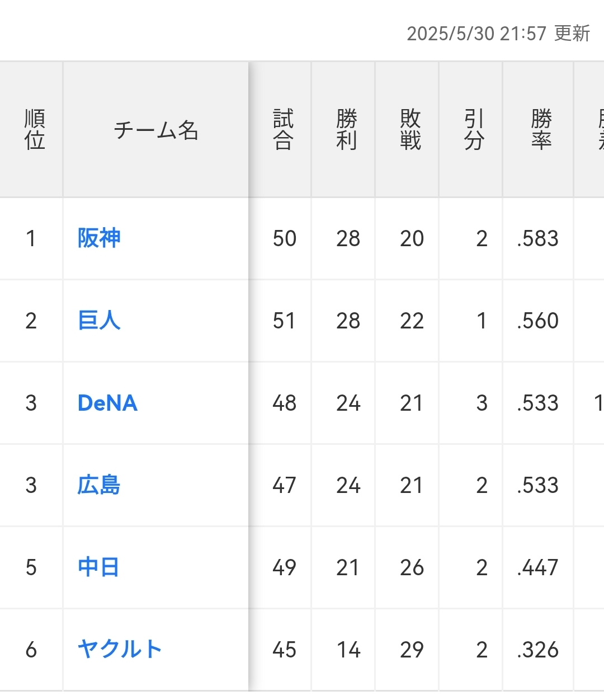Screen dimensions: 604x700
Task: Click the 引分 column header
Action: 474,130
